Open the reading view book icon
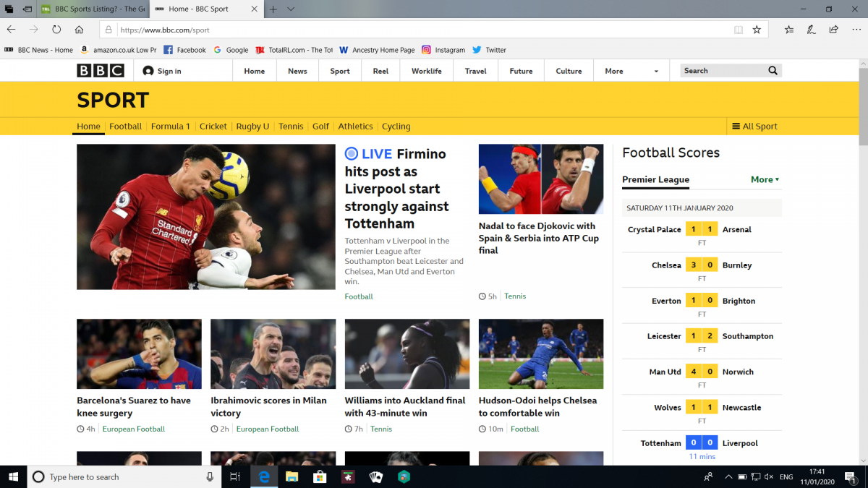 point(739,30)
